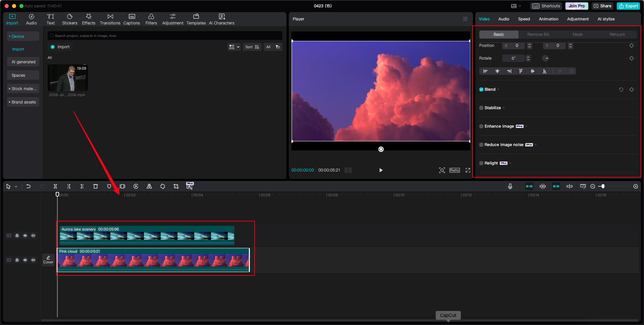The width and height of the screenshot is (644, 325).
Task: Click the Rotate tool in the timeline toolbar
Action: click(163, 186)
